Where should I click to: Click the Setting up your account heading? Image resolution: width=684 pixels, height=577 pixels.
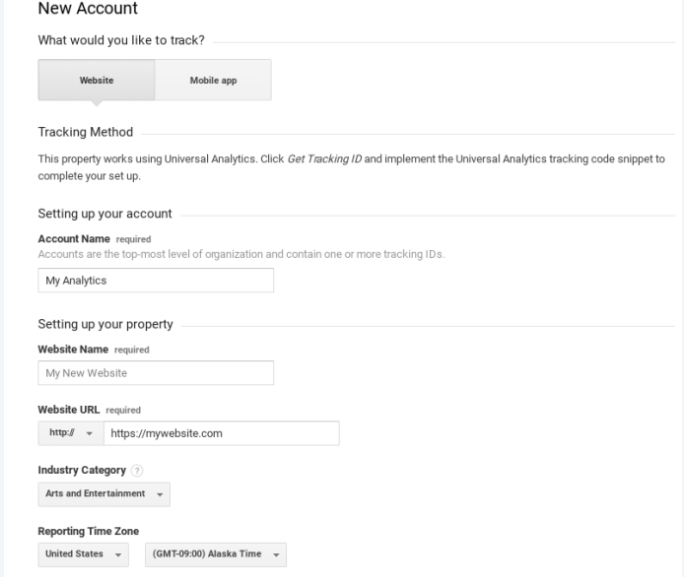click(x=105, y=214)
